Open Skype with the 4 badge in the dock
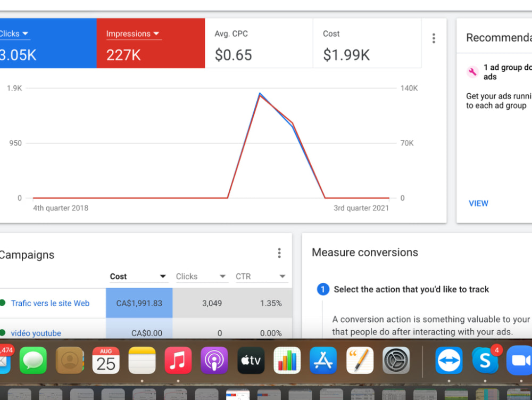 point(485,360)
